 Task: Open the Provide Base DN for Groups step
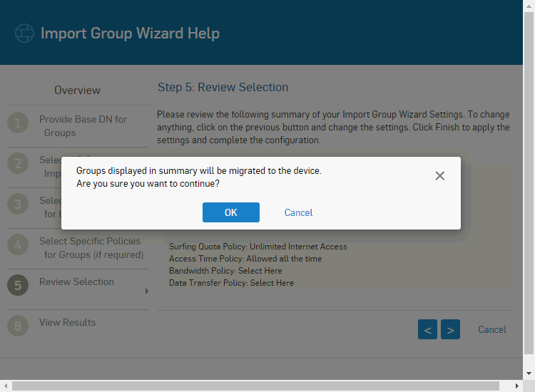(83, 126)
